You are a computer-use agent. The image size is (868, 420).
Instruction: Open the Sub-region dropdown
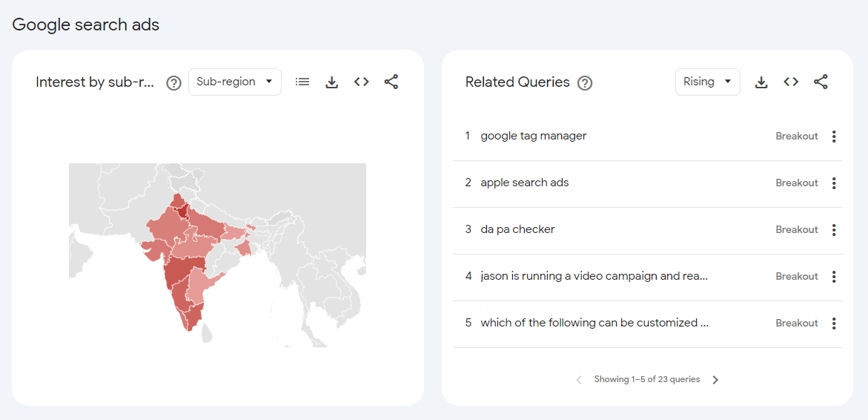[x=234, y=82]
